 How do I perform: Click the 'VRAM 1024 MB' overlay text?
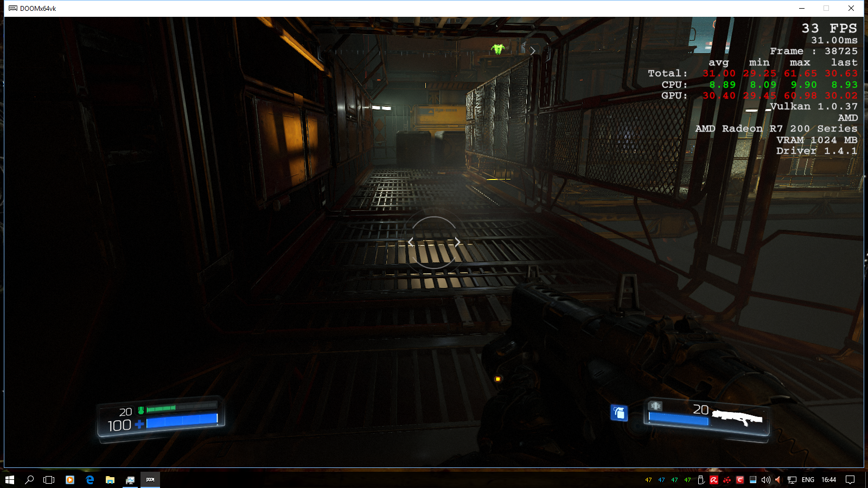[817, 140]
